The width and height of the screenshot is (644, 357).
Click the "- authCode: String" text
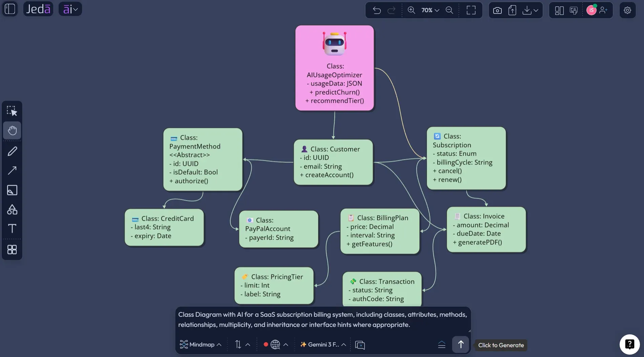[376, 299]
